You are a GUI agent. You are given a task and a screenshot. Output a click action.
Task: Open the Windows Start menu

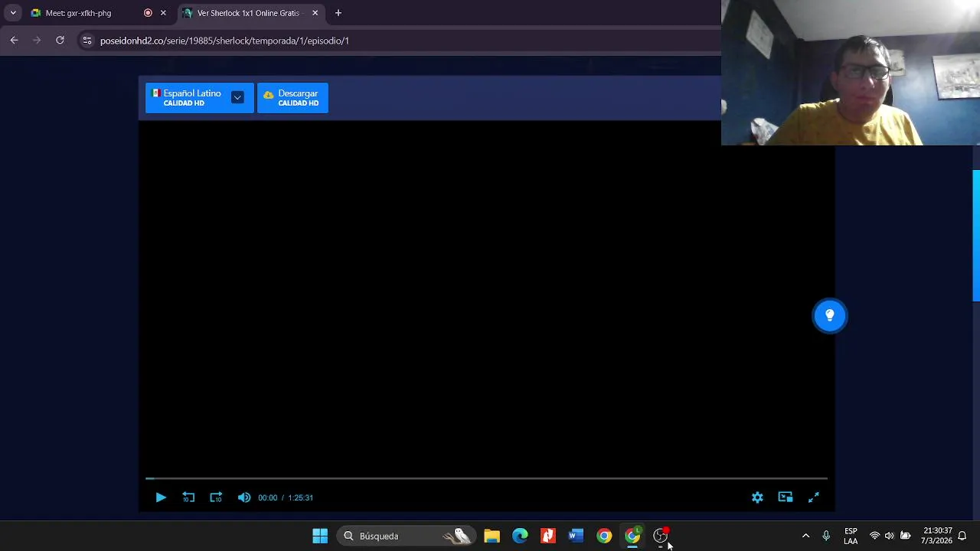tap(320, 536)
